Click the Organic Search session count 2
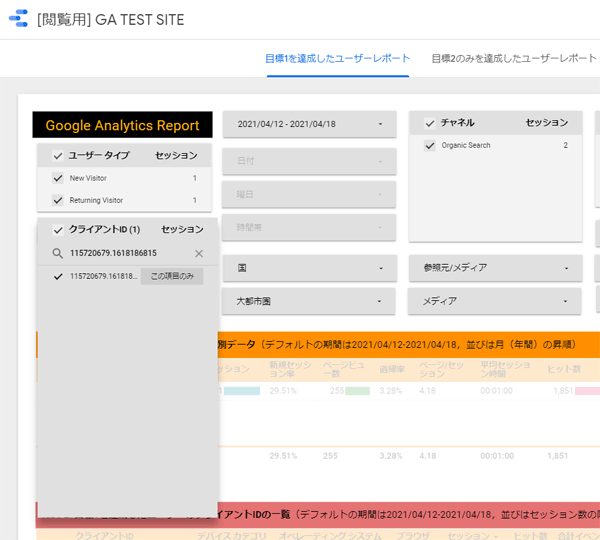 [x=566, y=145]
